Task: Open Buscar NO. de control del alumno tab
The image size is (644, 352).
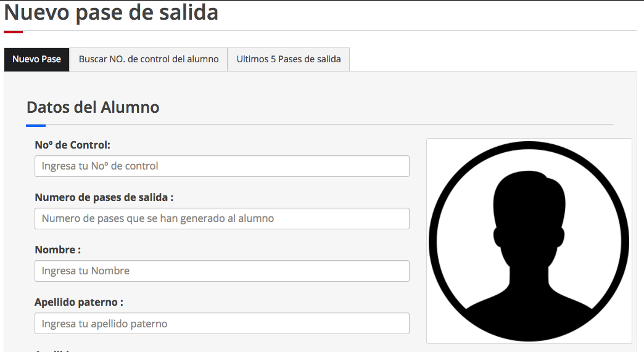Action: [149, 59]
